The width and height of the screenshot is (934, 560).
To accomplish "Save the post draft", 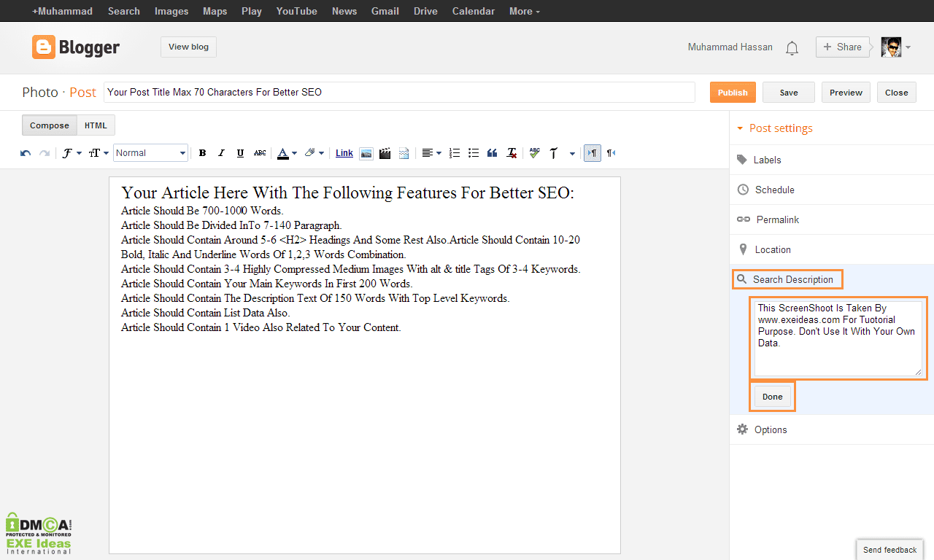I will [789, 93].
